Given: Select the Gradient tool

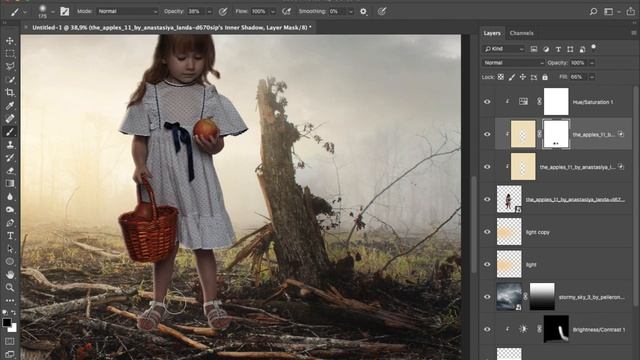Looking at the screenshot, I should (x=10, y=184).
